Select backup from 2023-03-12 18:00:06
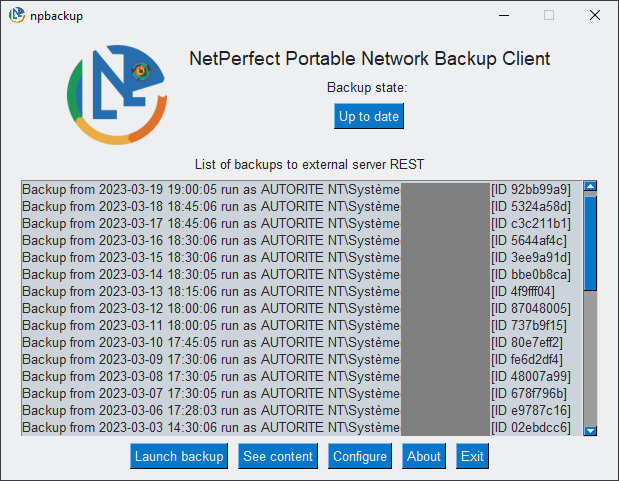This screenshot has height=481, width=619. click(x=302, y=308)
